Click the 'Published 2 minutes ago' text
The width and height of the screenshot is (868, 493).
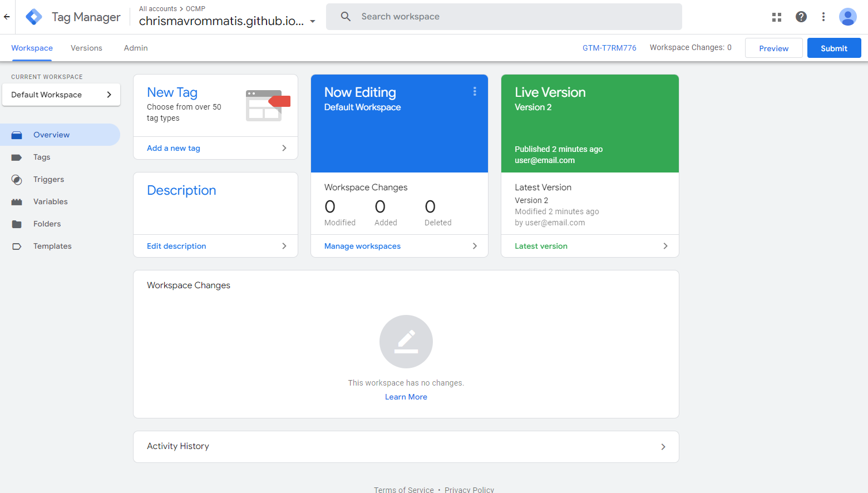(x=559, y=149)
